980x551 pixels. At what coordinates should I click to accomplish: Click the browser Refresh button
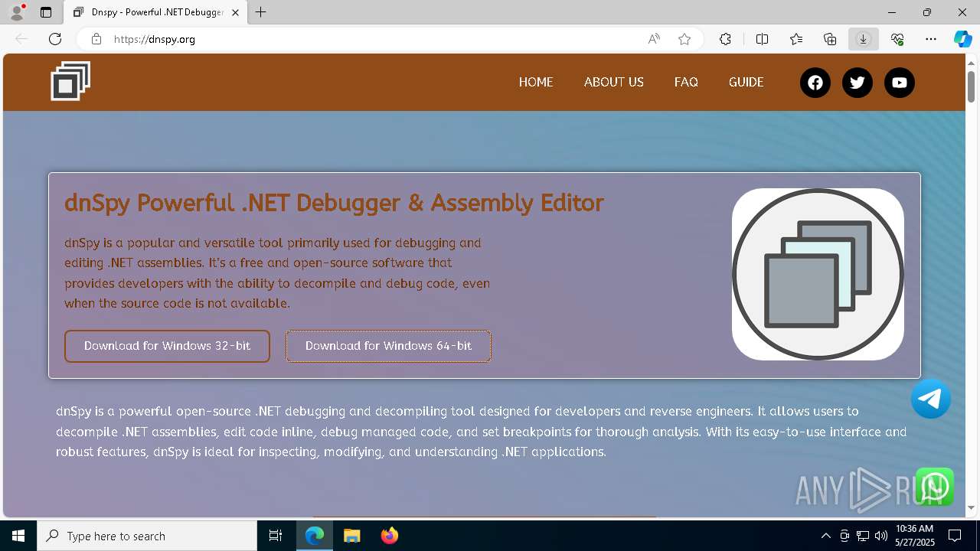coord(55,39)
